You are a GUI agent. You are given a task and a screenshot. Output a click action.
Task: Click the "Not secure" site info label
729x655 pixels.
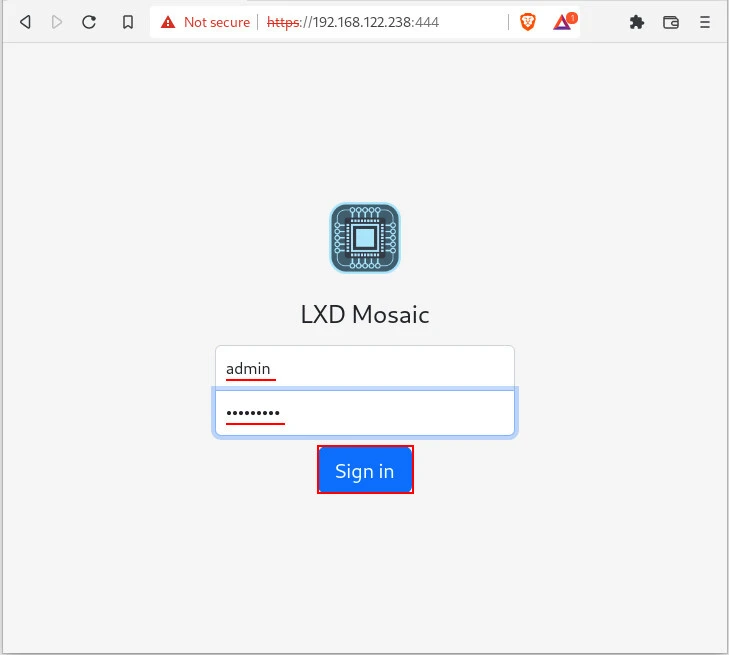(x=216, y=22)
